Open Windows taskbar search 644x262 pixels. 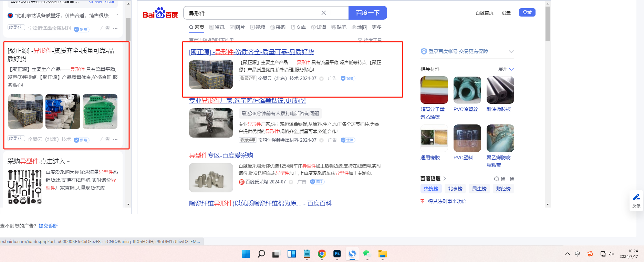261,254
